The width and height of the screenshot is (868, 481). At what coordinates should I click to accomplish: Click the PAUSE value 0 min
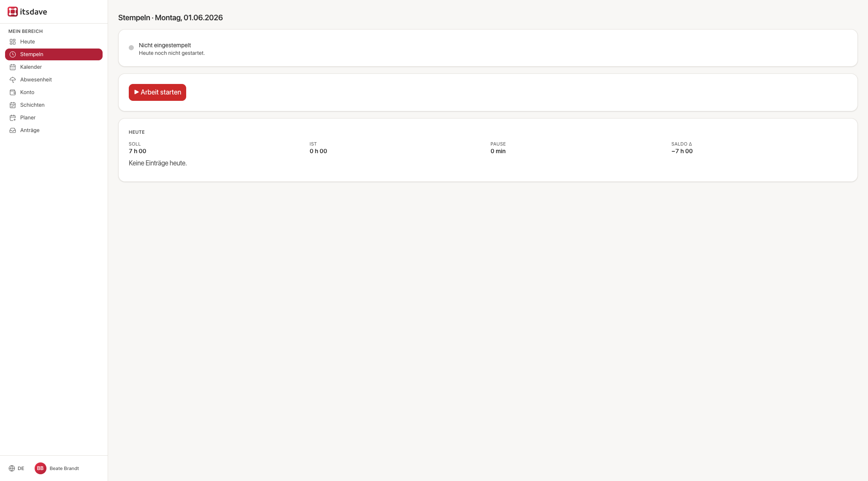coord(498,151)
